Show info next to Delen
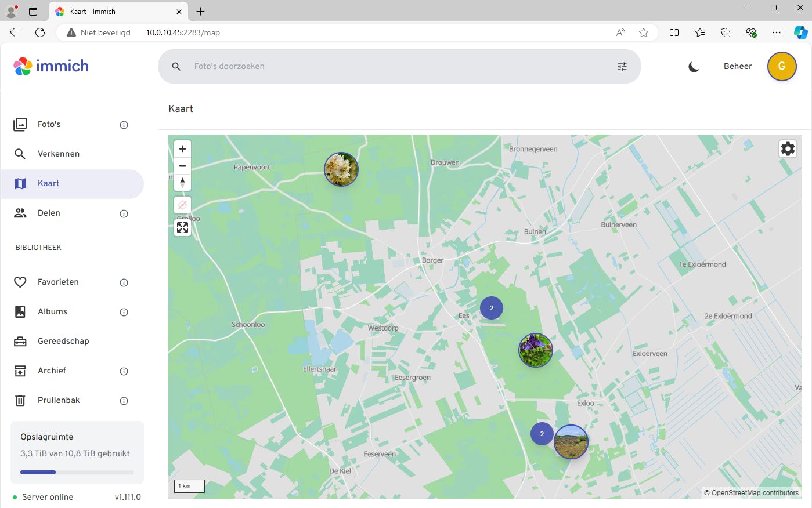 124,213
